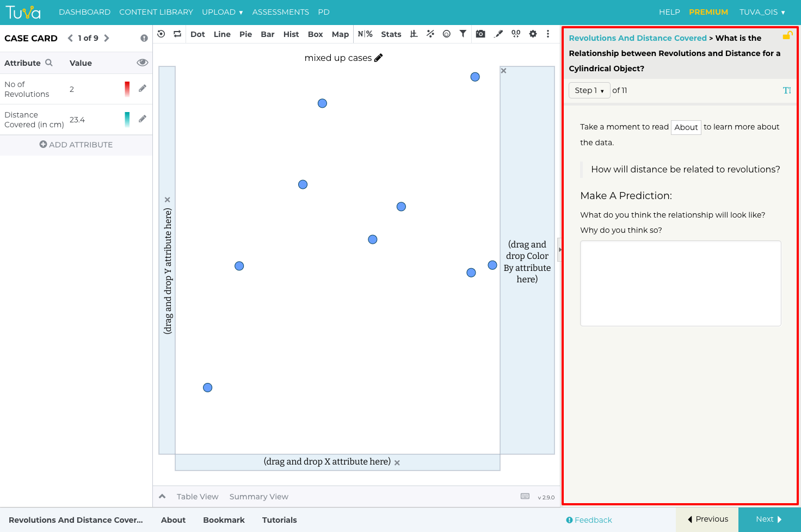
Task: Edit Distance Covered attribute
Action: pos(143,119)
